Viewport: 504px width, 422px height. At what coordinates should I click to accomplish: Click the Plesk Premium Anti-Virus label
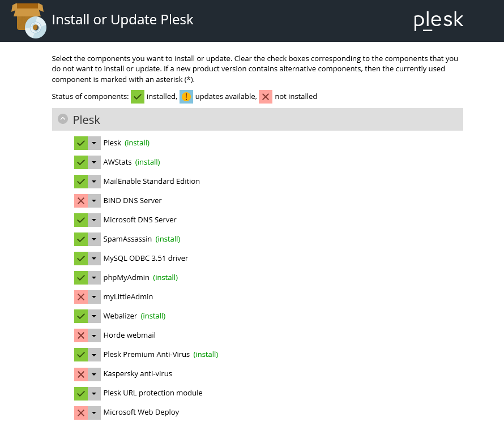(x=147, y=355)
